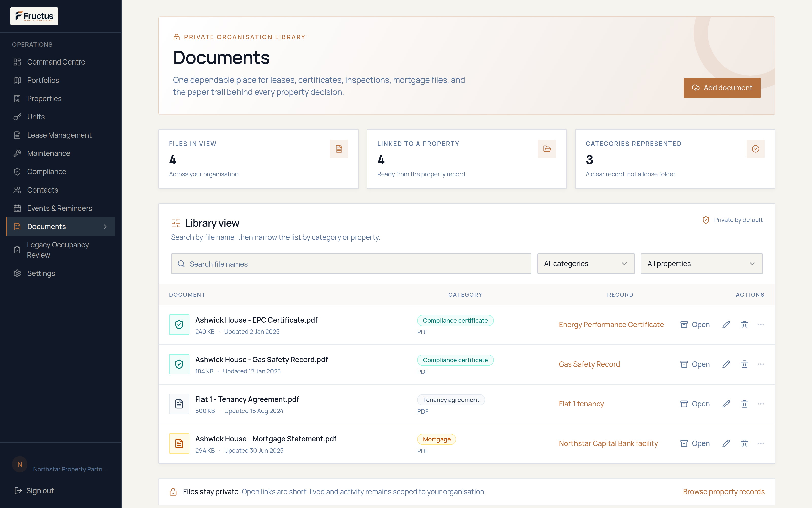Click the Search file names field
This screenshot has height=508, width=812.
tap(351, 264)
